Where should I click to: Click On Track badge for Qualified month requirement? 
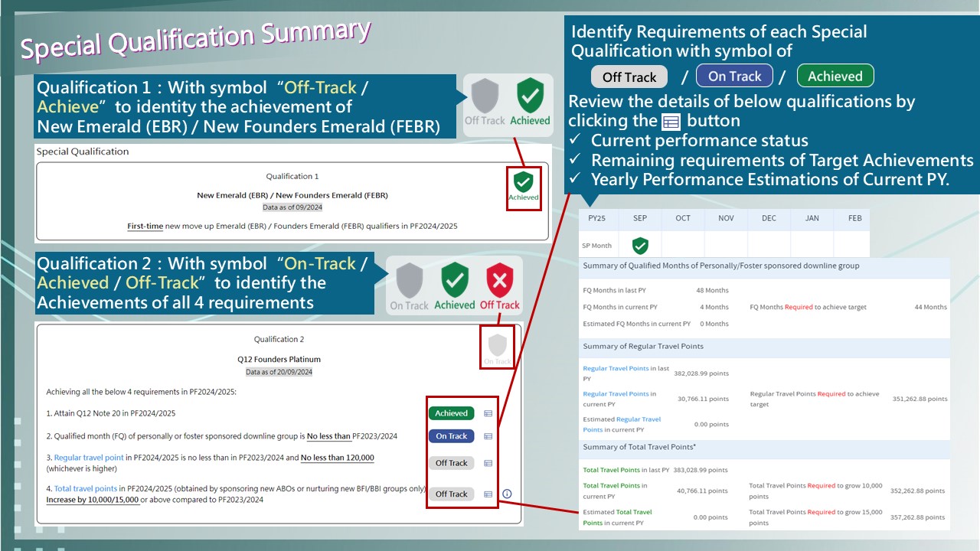click(451, 436)
